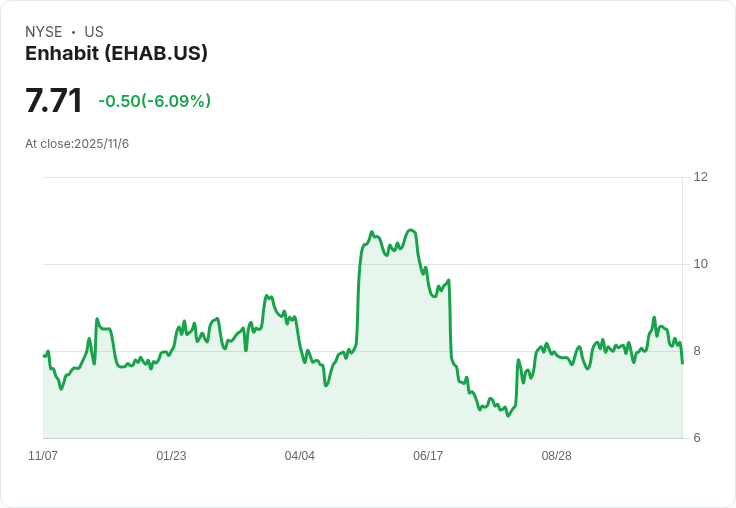Click the current price 7.71
This screenshot has height=508, width=736.
(53, 101)
